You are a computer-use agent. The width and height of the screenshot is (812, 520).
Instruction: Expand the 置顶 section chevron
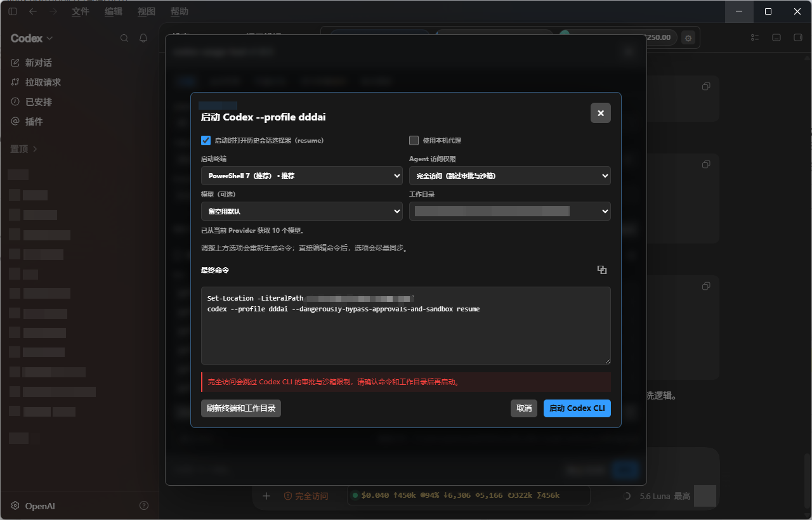pyautogui.click(x=35, y=149)
